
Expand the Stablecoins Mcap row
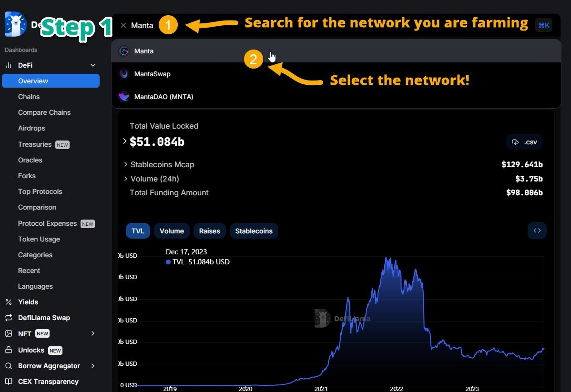click(x=125, y=164)
